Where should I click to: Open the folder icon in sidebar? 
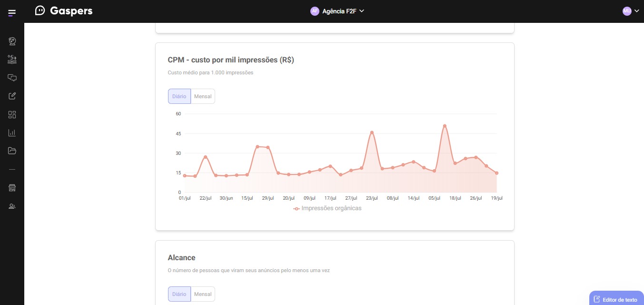pos(12,151)
